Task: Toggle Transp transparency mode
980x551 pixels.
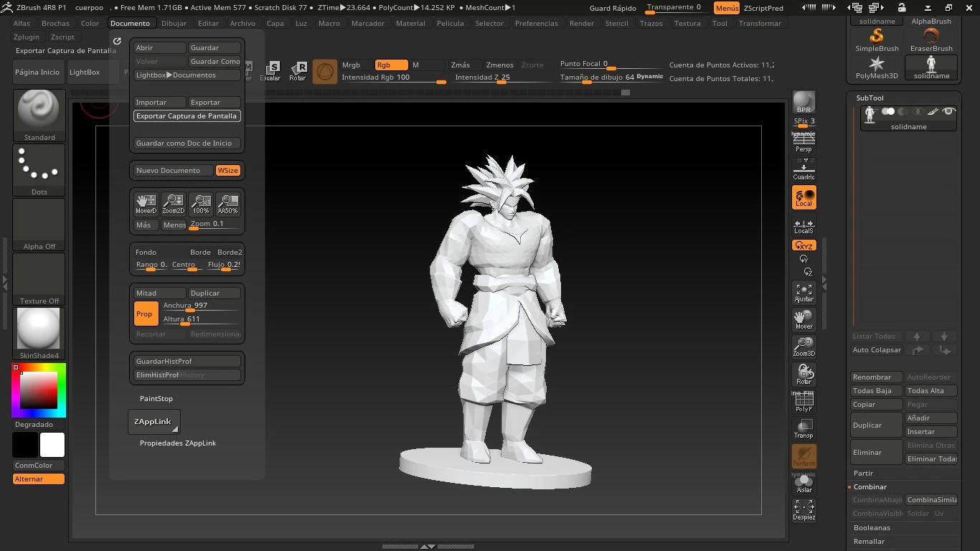Action: [804, 429]
